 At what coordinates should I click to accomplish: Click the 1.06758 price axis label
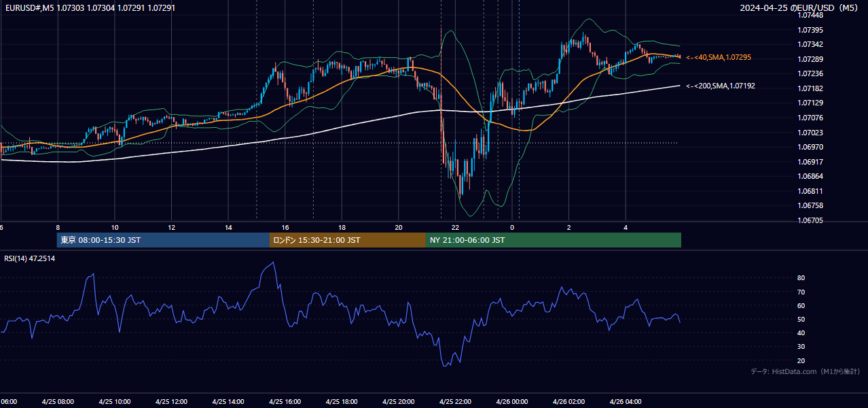tap(810, 205)
